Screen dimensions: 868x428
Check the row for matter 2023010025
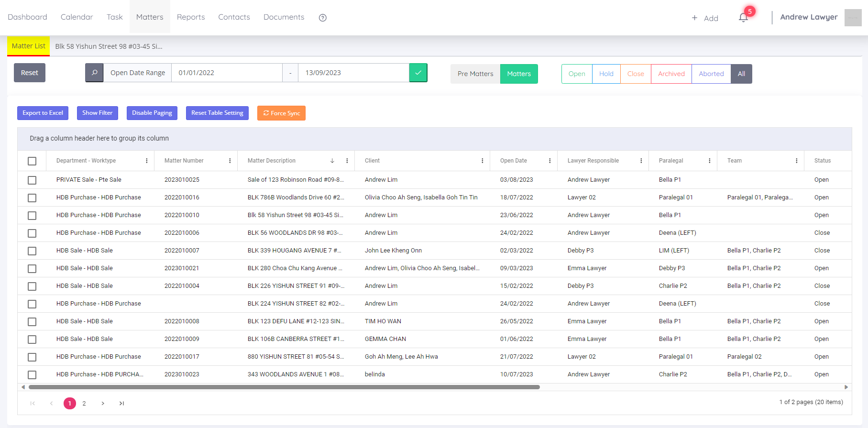point(32,180)
